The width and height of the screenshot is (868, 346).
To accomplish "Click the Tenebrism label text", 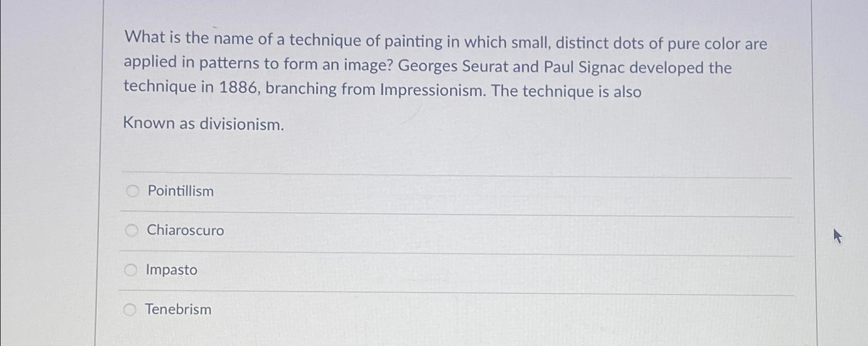I will (177, 309).
